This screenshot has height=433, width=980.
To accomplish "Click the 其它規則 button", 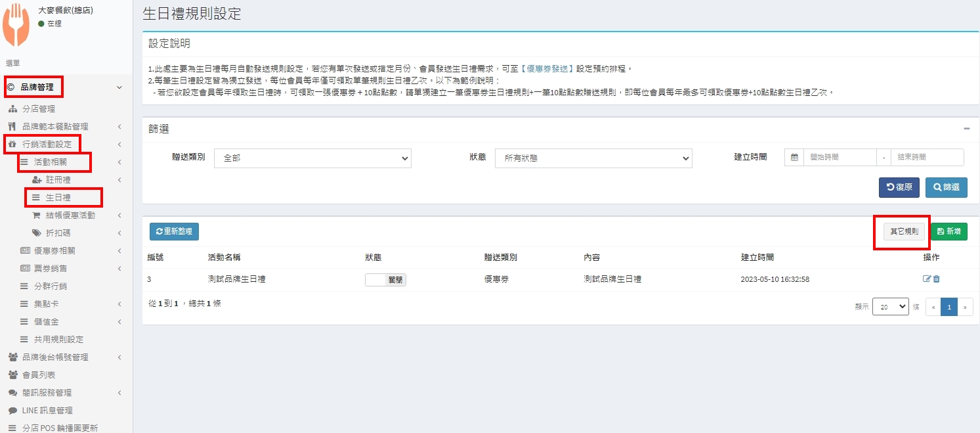I will tap(904, 231).
